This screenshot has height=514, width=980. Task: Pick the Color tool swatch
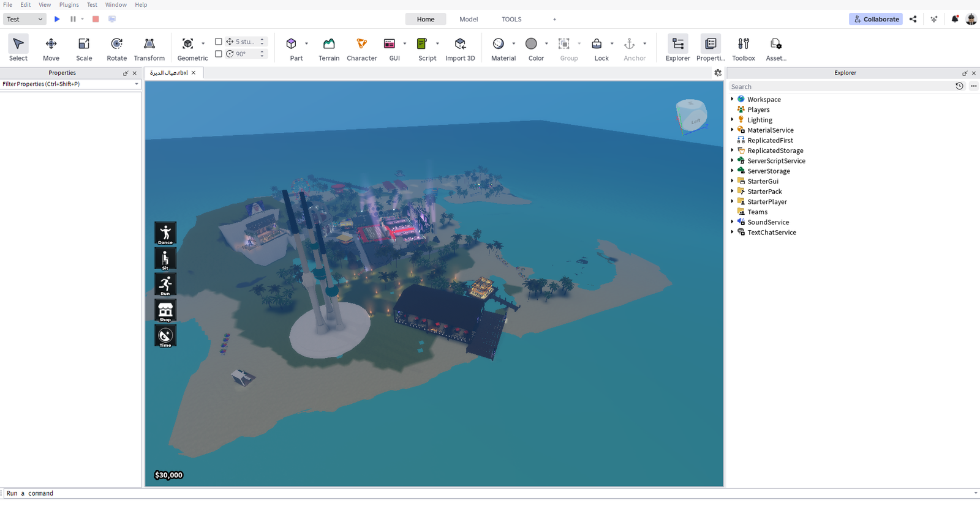532,43
